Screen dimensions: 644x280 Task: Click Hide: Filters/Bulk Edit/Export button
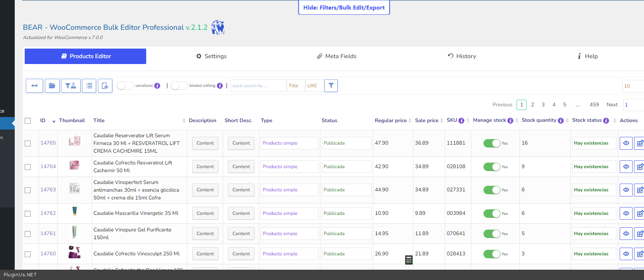tap(344, 7)
